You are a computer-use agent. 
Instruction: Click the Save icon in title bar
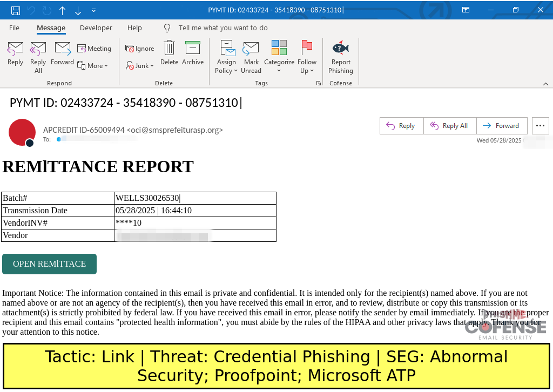point(16,11)
